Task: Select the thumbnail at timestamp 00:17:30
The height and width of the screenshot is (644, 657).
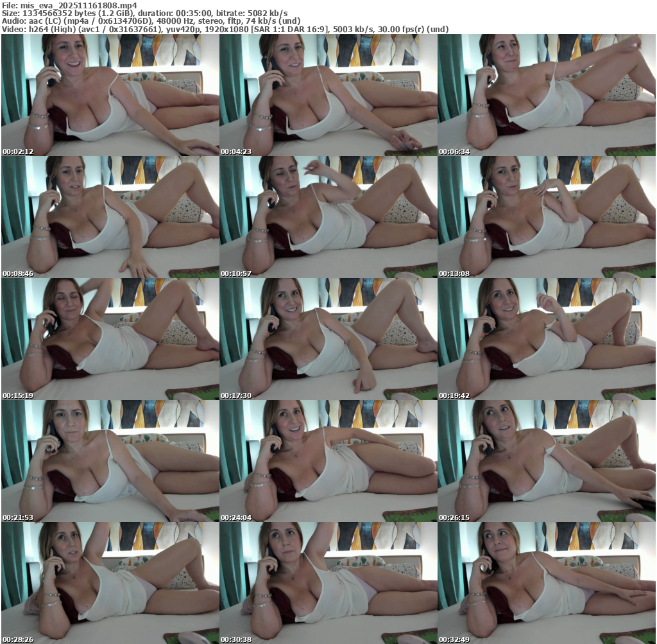Action: 328,339
